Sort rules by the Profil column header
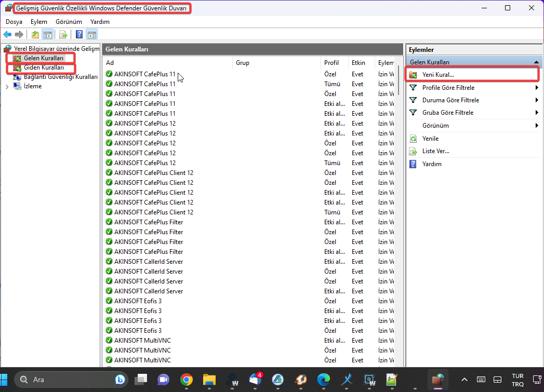The height and width of the screenshot is (392, 544). [x=335, y=63]
